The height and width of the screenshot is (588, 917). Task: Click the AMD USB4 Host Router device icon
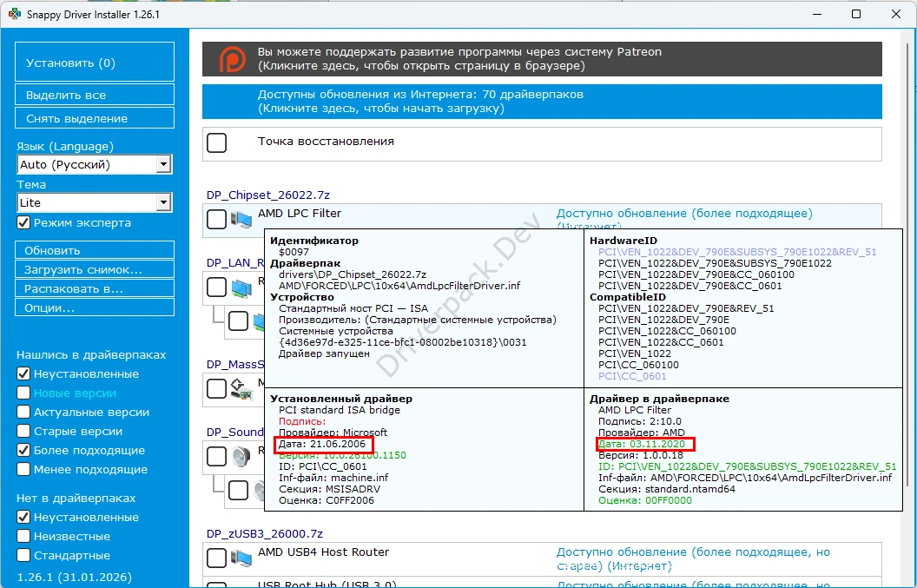coord(241,558)
